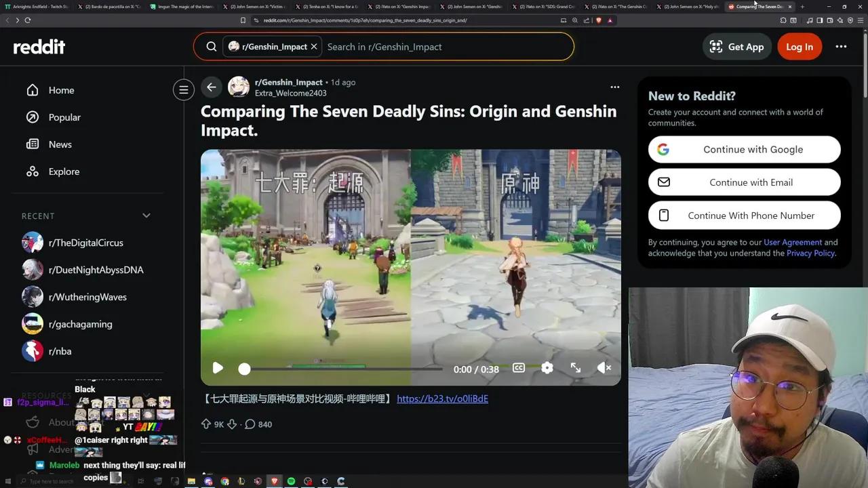Bookmark this page

click(x=243, y=20)
